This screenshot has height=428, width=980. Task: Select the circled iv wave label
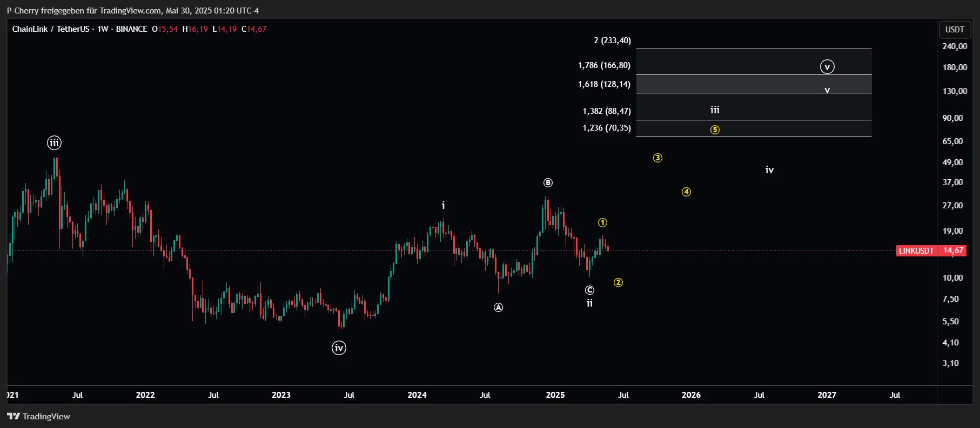tap(339, 348)
